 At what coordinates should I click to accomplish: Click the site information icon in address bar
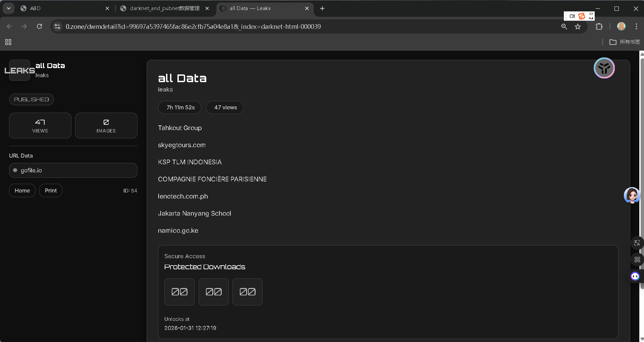click(x=57, y=26)
